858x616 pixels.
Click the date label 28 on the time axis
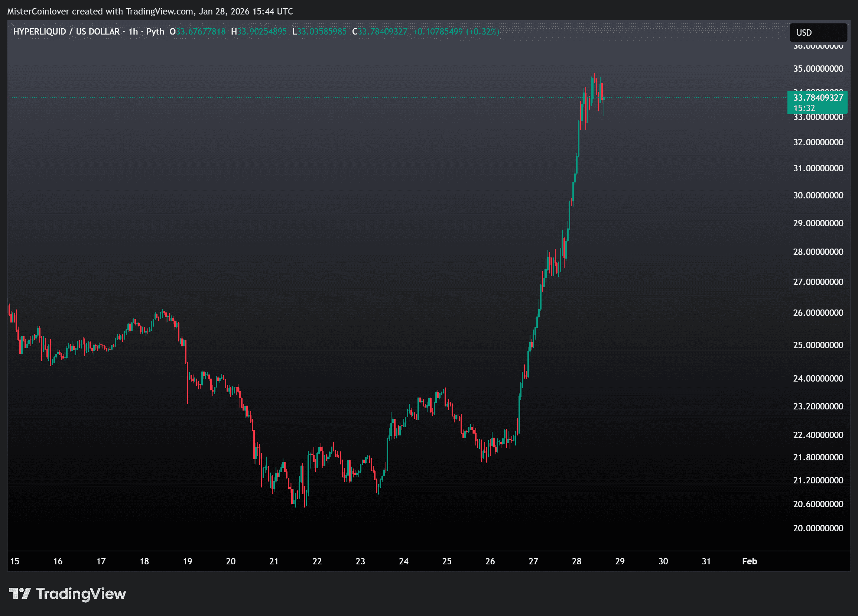[x=576, y=561]
